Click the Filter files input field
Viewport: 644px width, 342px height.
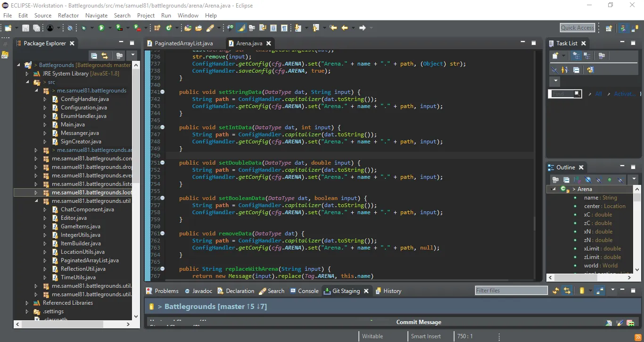(511, 291)
